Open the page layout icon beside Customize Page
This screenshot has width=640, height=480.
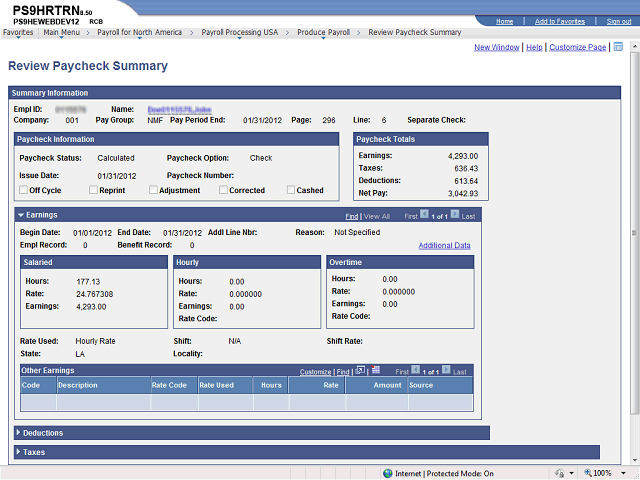[618, 47]
